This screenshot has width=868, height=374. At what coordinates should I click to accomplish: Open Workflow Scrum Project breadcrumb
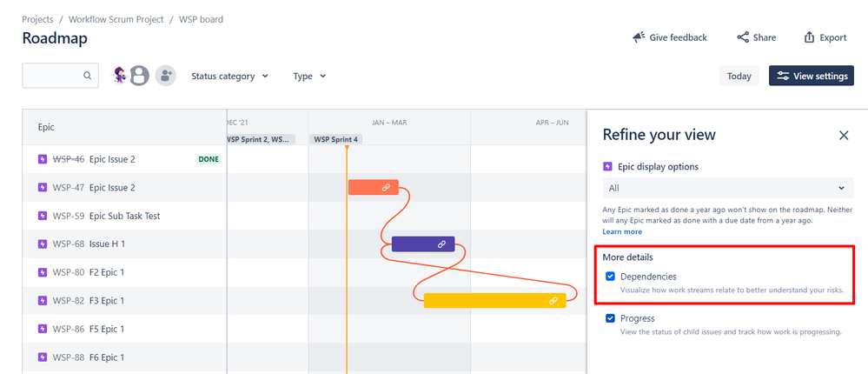tap(116, 19)
